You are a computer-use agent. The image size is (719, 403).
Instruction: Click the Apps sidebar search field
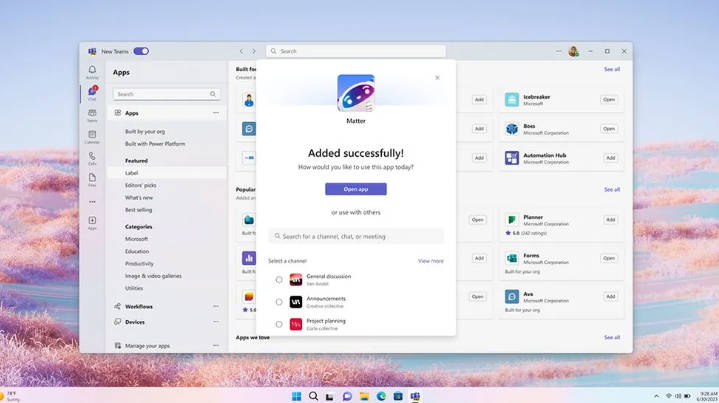(x=166, y=94)
